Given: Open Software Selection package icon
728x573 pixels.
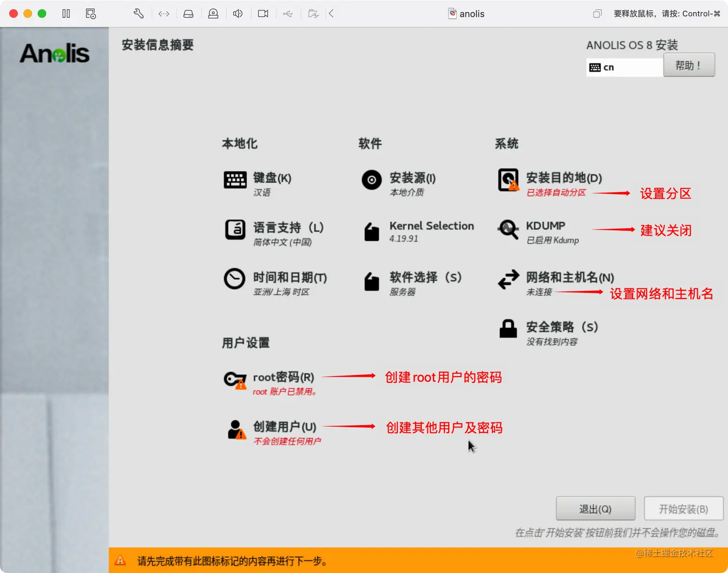Looking at the screenshot, I should (x=372, y=282).
